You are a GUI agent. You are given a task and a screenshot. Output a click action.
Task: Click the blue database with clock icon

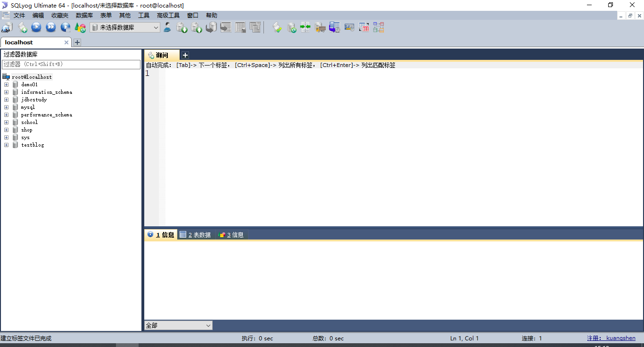[335, 27]
